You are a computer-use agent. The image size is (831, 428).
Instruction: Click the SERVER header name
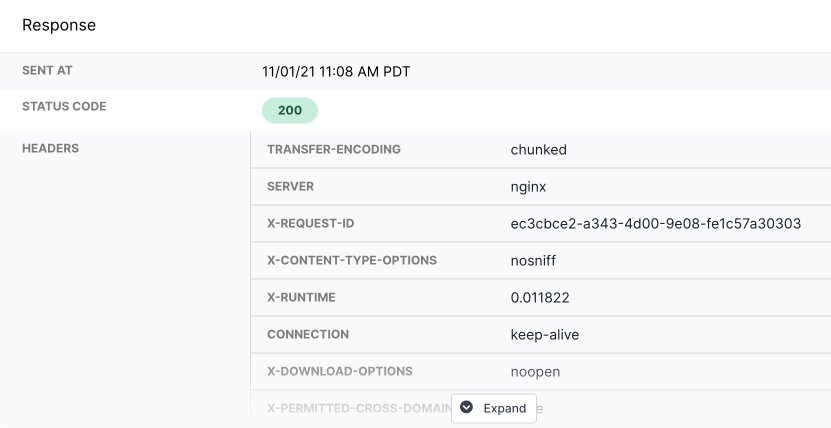[x=288, y=187]
